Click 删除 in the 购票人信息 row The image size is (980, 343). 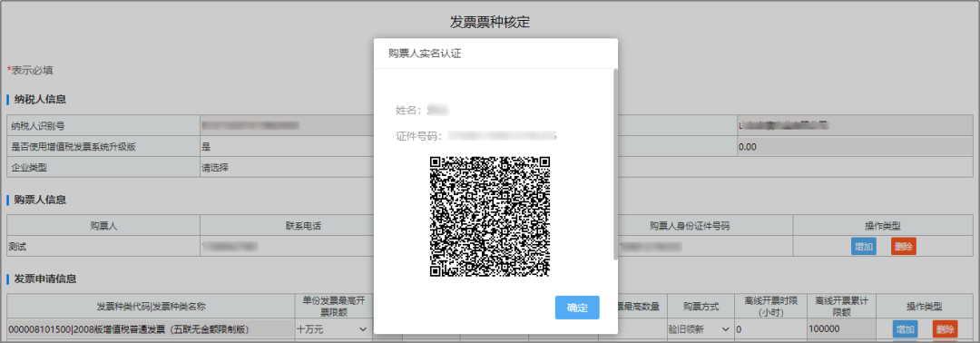tap(903, 246)
